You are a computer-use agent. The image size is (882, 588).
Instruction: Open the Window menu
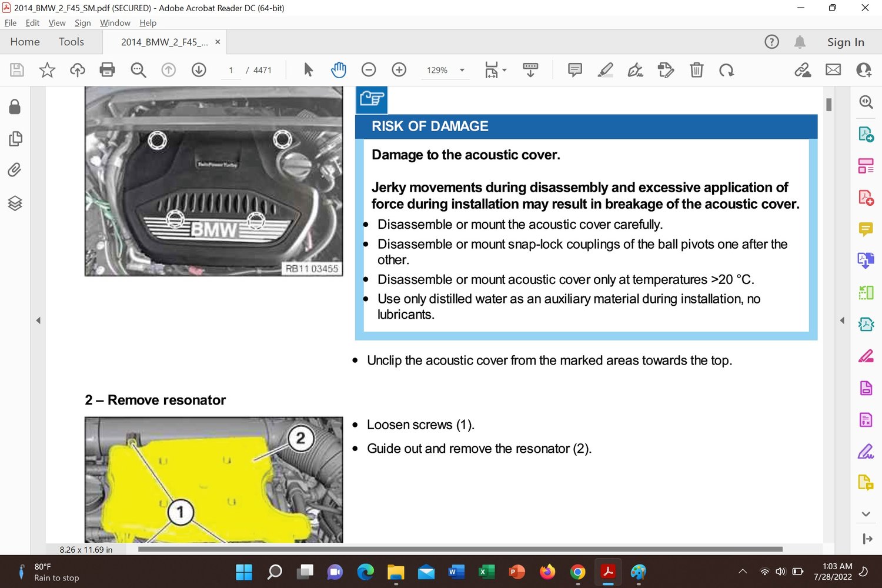[x=115, y=23]
